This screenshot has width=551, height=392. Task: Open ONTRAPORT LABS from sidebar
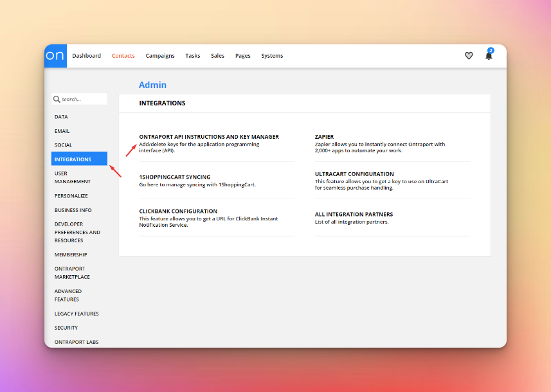coord(77,342)
